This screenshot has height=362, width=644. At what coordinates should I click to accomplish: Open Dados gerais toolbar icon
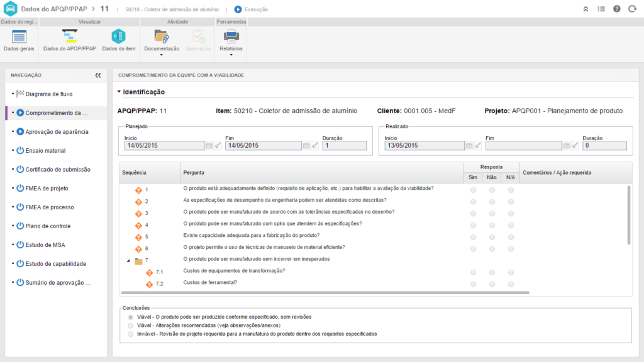pyautogui.click(x=19, y=40)
